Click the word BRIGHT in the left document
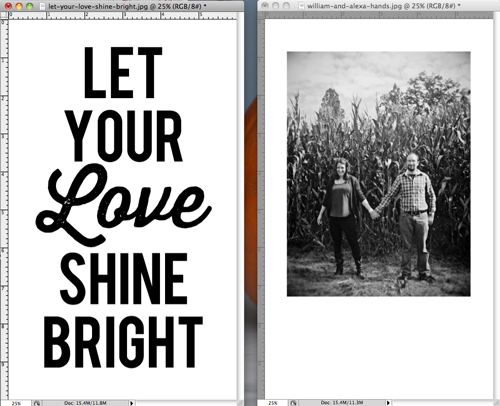This screenshot has width=500, height=406. (123, 342)
